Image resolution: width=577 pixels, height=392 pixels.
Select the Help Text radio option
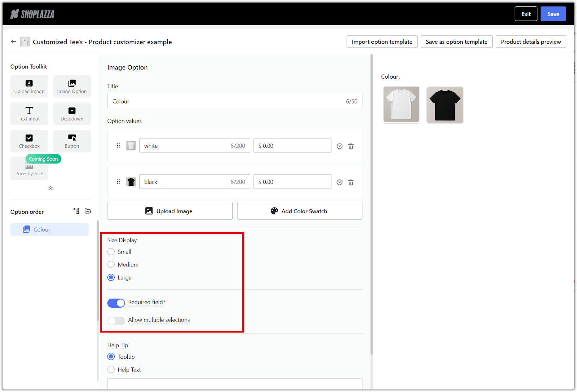pos(111,369)
